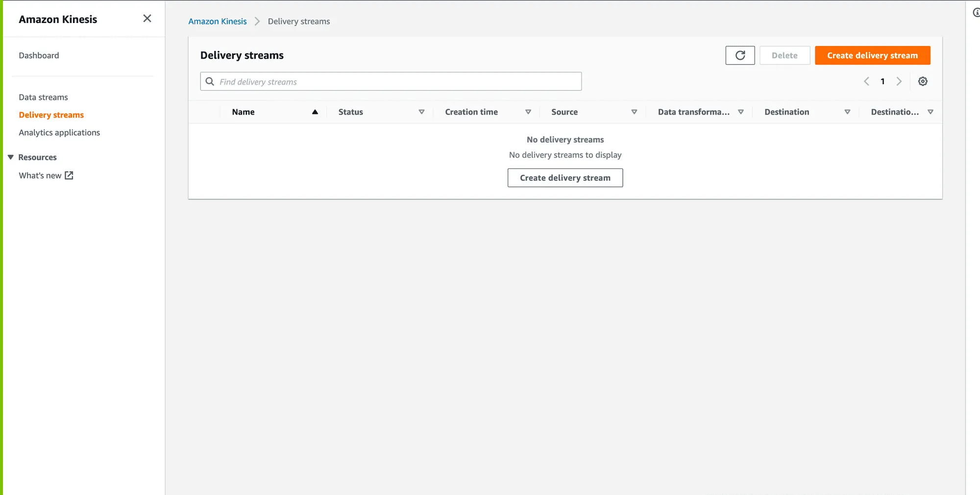Click the refresh icon above the table
The width and height of the screenshot is (980, 495).
pos(740,55)
